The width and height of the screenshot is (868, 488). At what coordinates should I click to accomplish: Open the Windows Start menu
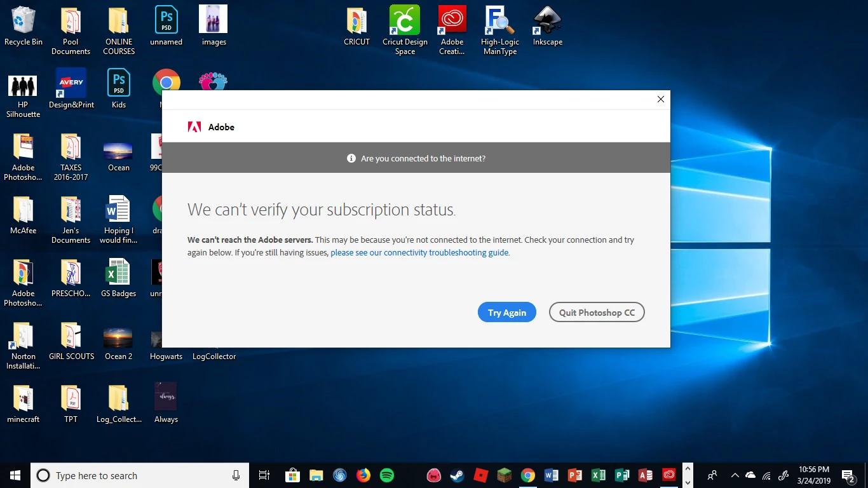click(15, 475)
